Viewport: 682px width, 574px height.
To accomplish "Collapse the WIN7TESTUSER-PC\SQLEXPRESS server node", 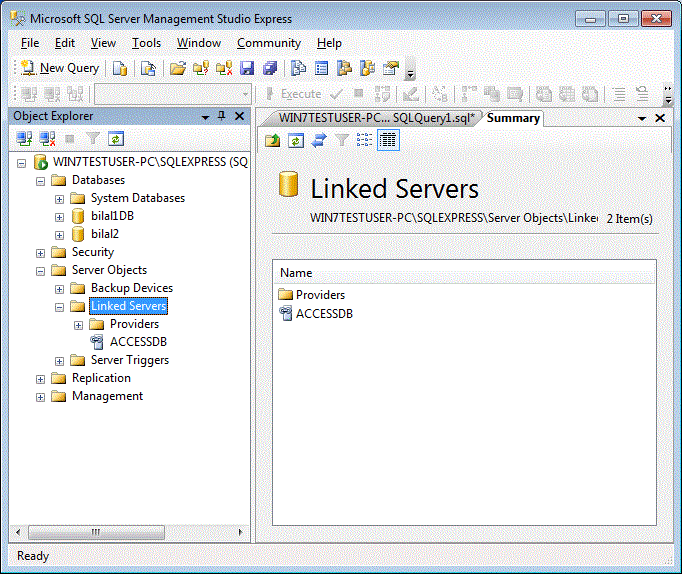I will [x=21, y=164].
